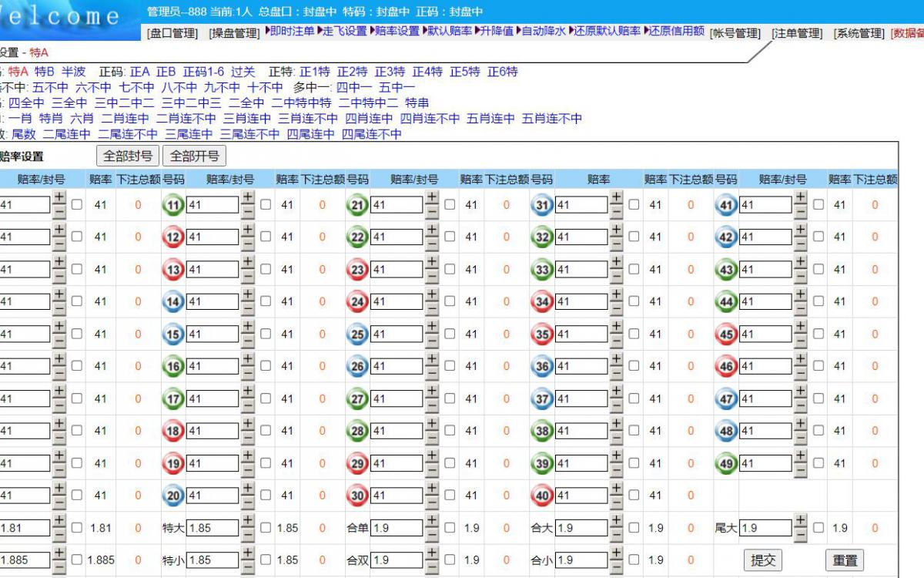
Task: Lower 合双 odds using its minus button
Action: point(432,569)
